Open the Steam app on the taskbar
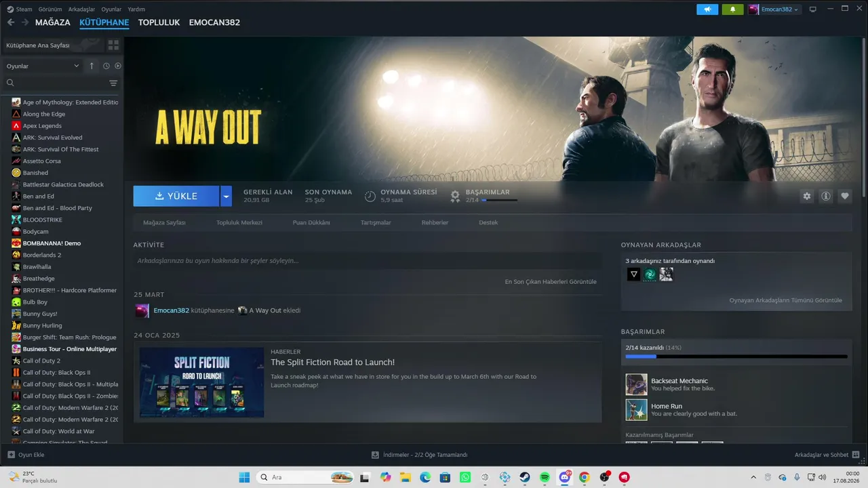Screen dimensions: 868x488 [525, 477]
